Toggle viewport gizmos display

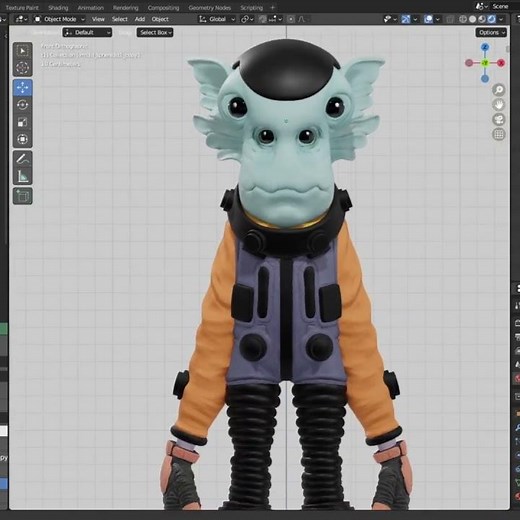406,19
